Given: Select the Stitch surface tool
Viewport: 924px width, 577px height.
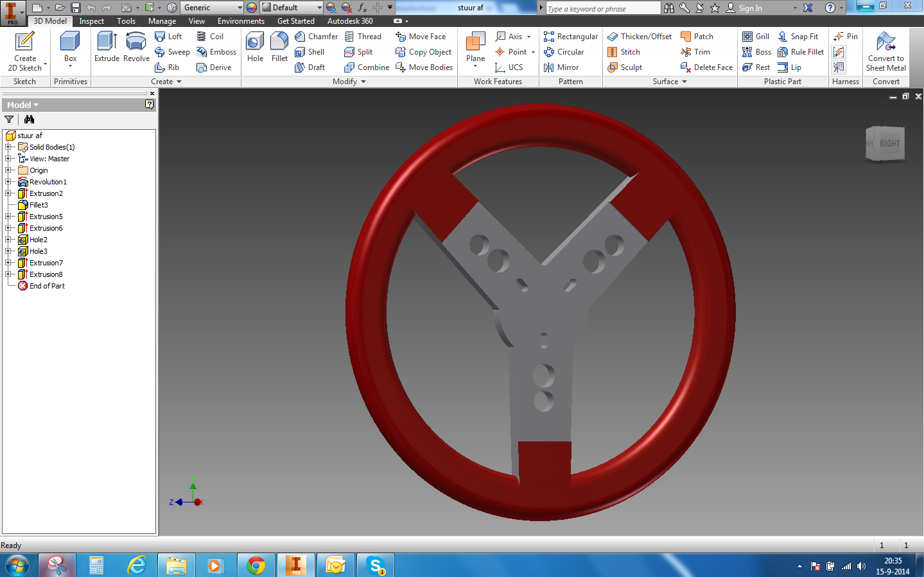Looking at the screenshot, I should 623,52.
